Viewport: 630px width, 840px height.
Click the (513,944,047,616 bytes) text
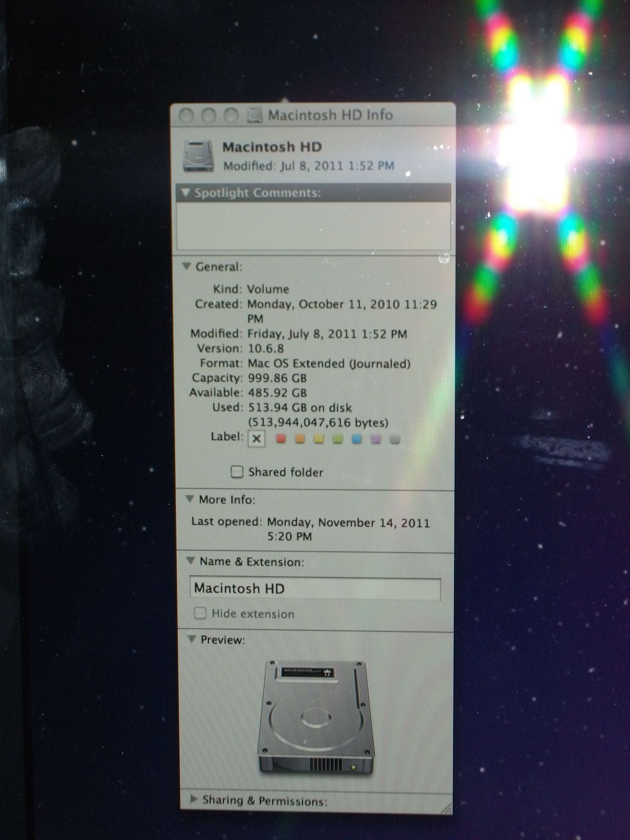click(x=318, y=422)
